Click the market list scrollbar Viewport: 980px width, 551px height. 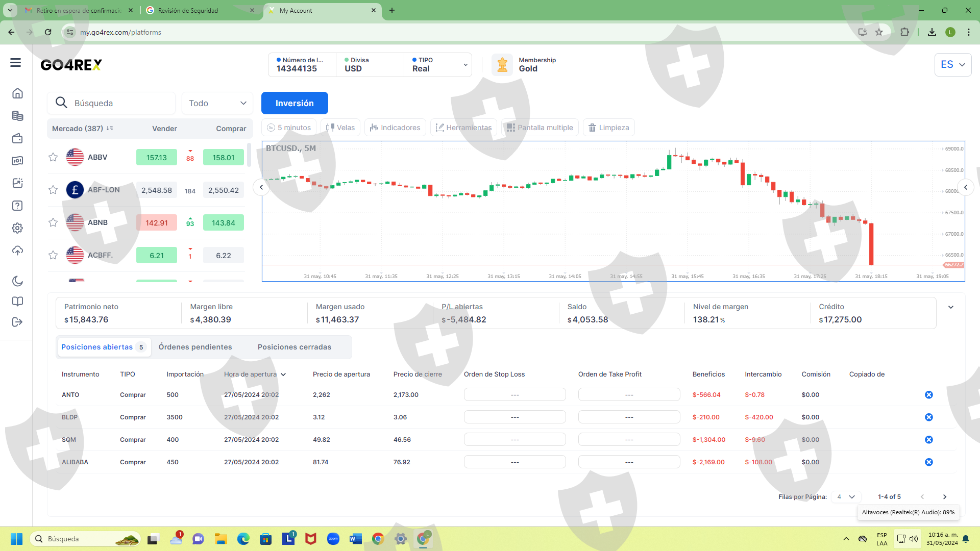click(249, 156)
